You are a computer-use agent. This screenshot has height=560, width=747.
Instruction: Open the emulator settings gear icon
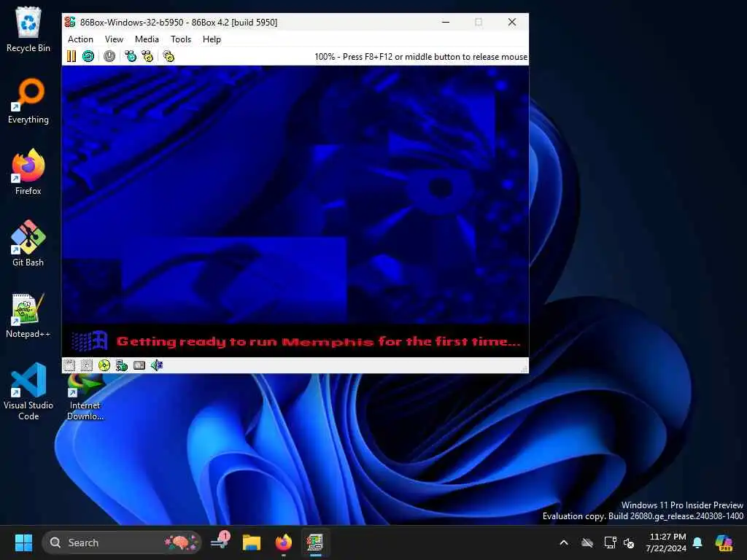pyautogui.click(x=169, y=56)
